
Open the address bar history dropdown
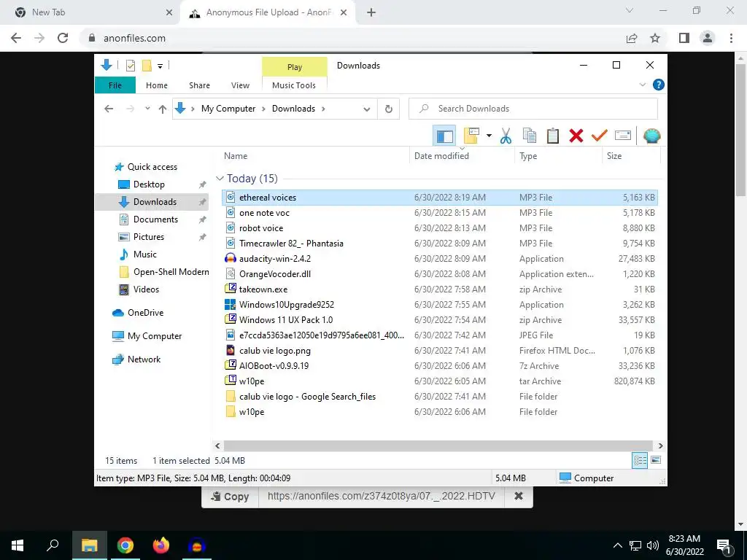coord(366,109)
